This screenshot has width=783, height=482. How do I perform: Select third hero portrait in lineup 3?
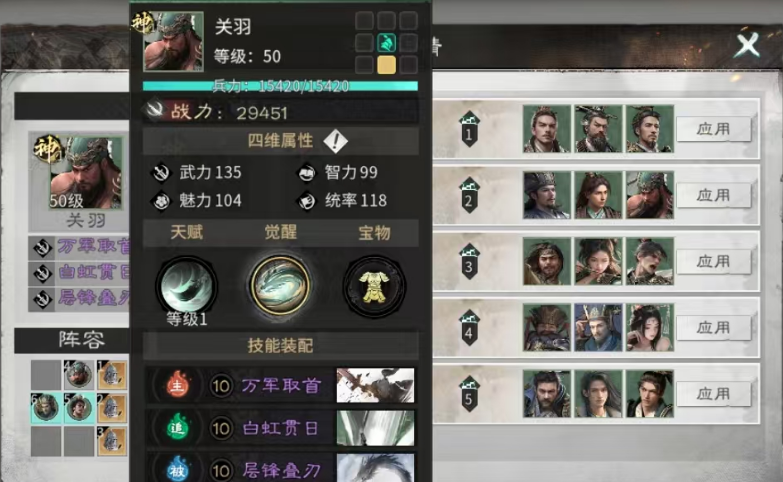[650, 262]
